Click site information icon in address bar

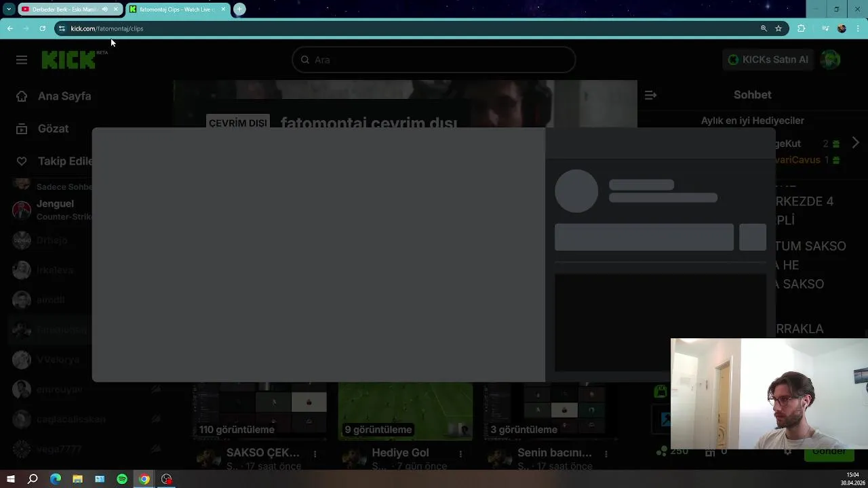[x=62, y=28]
